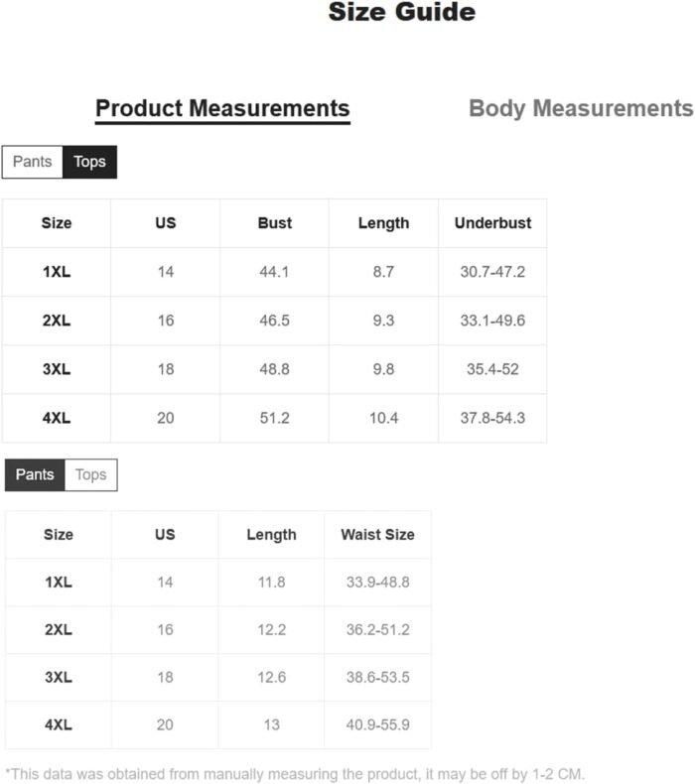Switch to the Body Measurements tab
Screen dimensions: 695x784
tap(580, 108)
